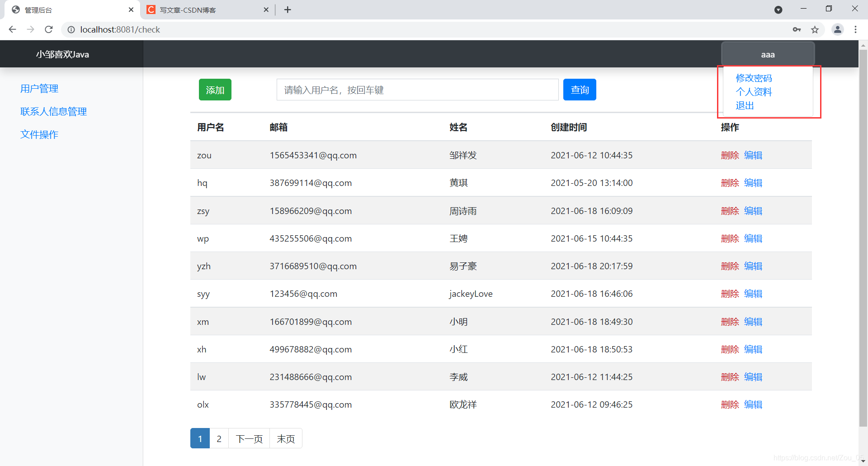Bookmark this page with the star icon
Viewport: 868px width, 466px height.
click(x=815, y=29)
